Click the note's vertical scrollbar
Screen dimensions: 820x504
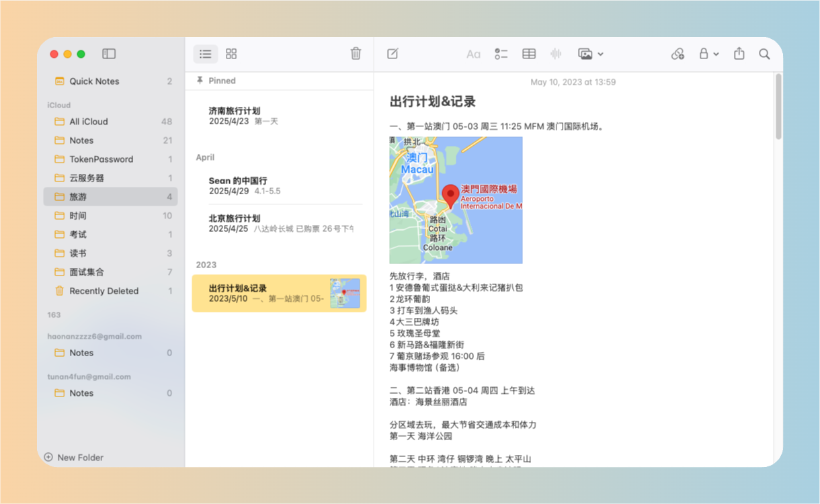[x=778, y=108]
